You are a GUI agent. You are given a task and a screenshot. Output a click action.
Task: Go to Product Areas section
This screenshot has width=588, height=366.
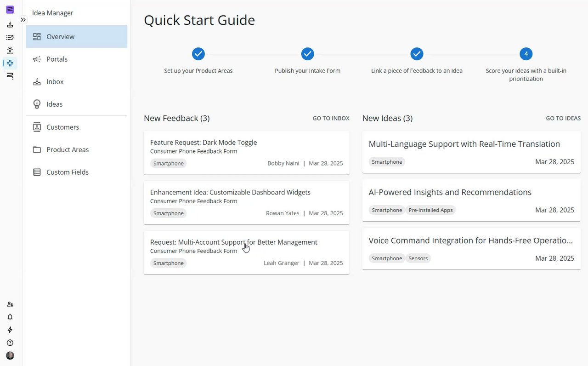click(x=67, y=150)
